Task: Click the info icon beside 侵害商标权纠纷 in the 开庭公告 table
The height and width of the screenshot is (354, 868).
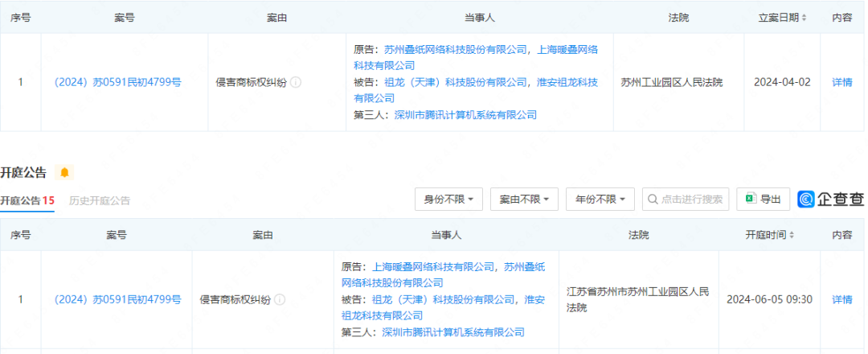Action: pos(280,300)
